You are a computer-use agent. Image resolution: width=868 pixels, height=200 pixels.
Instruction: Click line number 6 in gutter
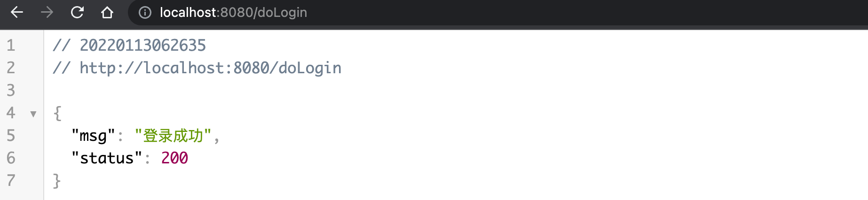pyautogui.click(x=11, y=158)
